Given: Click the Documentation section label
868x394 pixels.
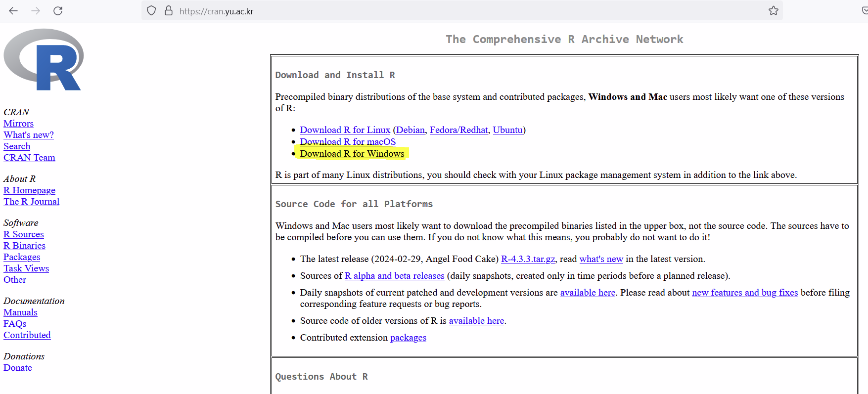Looking at the screenshot, I should 34,301.
